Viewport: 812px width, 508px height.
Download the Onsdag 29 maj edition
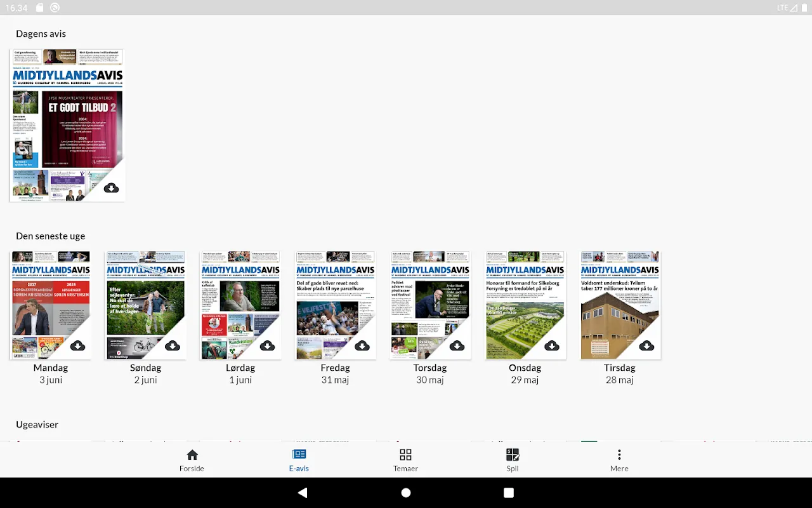click(x=552, y=345)
